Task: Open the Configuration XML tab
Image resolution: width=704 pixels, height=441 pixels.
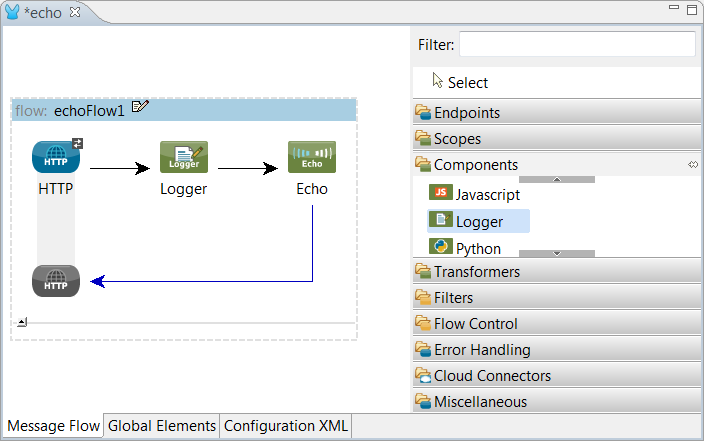Action: (286, 425)
